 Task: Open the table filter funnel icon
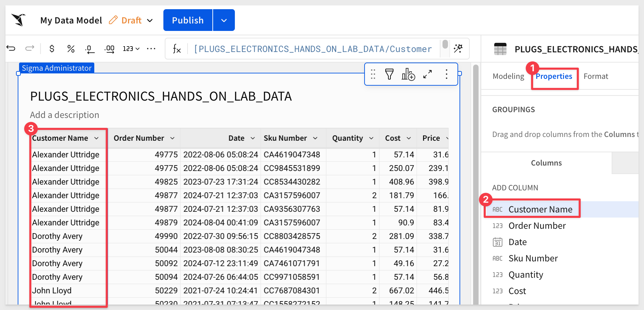tap(389, 74)
